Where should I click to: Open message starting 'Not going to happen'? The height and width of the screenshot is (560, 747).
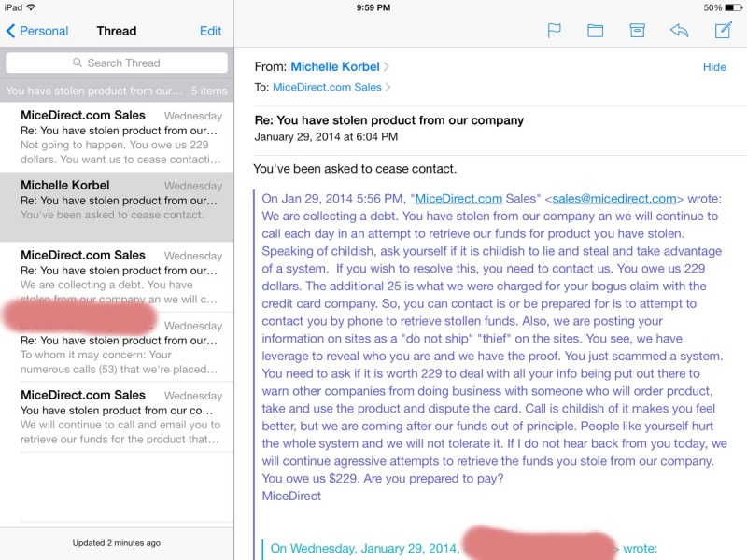point(117,137)
